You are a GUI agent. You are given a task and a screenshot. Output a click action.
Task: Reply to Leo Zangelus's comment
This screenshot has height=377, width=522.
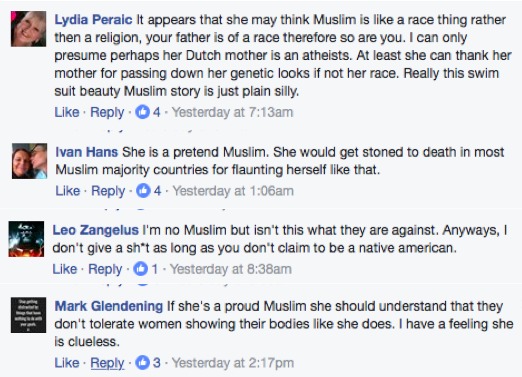(x=105, y=269)
